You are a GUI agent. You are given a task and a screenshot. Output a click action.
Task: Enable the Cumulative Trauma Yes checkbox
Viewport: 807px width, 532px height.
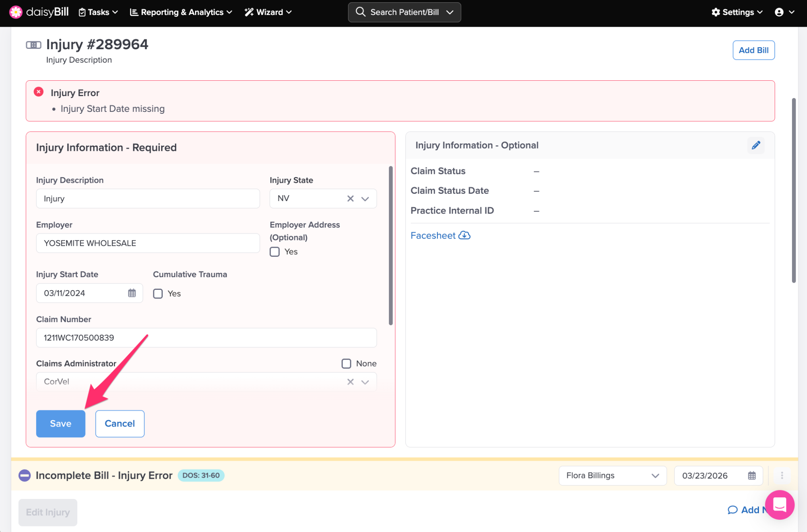(x=158, y=293)
